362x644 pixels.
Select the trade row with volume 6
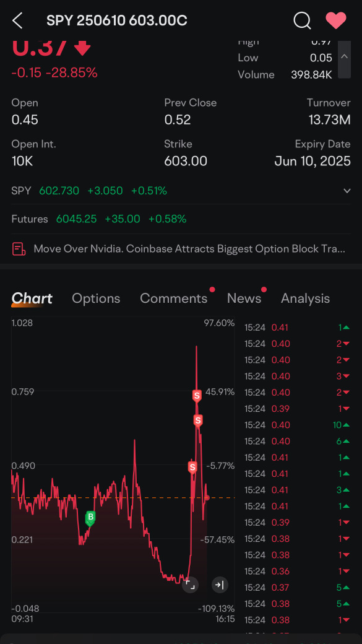(x=297, y=441)
